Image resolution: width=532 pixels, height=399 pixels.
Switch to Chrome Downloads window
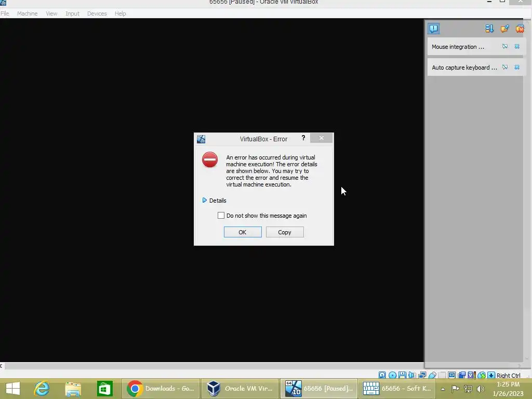point(161,389)
